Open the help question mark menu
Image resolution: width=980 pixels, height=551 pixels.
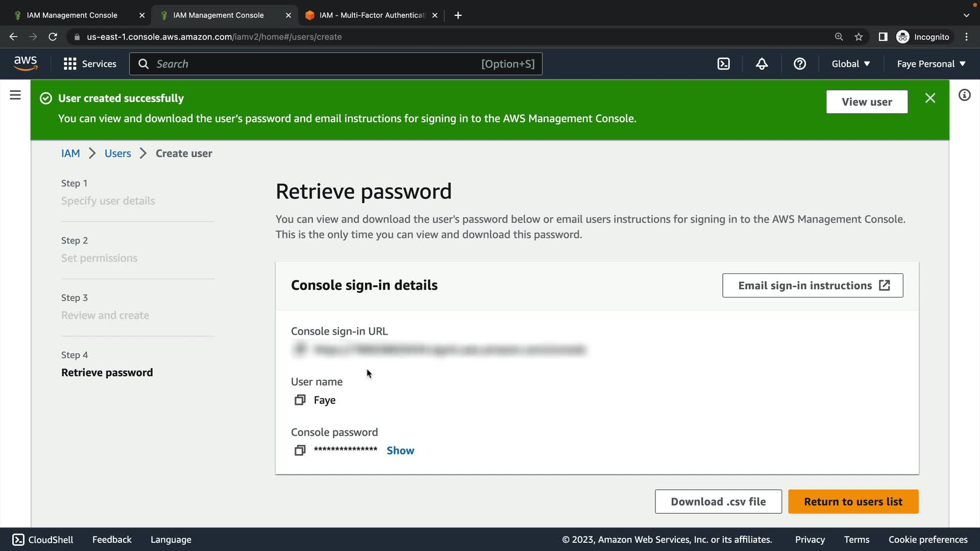coord(800,64)
